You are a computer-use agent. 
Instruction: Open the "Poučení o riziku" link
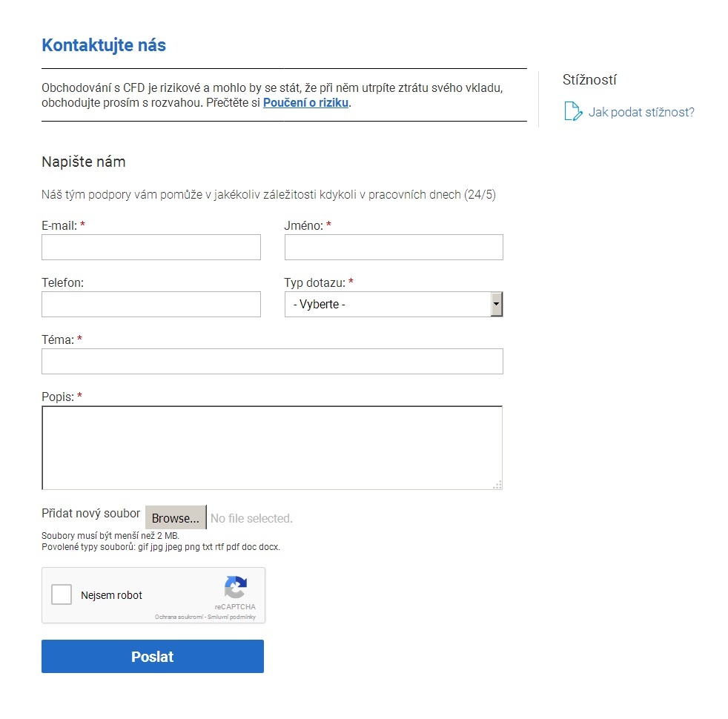pyautogui.click(x=305, y=103)
